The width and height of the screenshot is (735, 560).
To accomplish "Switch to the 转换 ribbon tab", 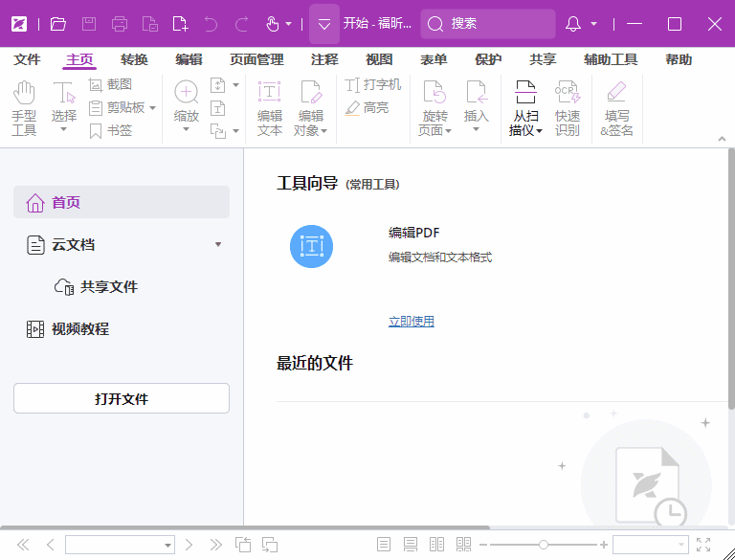I will [134, 59].
